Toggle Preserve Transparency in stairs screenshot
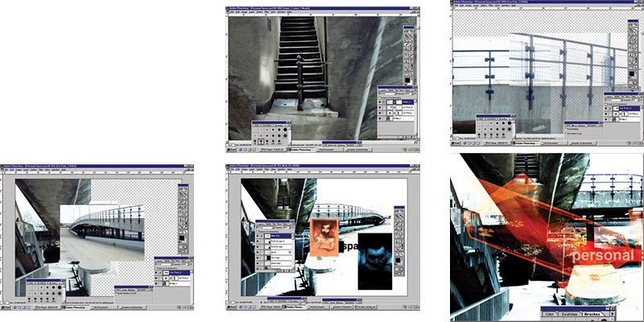 (380, 97)
